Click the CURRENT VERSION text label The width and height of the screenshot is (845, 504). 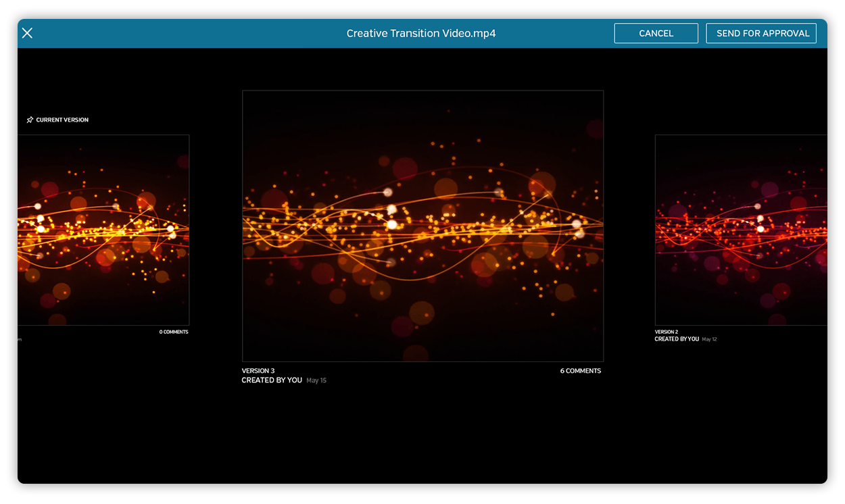[x=62, y=120]
